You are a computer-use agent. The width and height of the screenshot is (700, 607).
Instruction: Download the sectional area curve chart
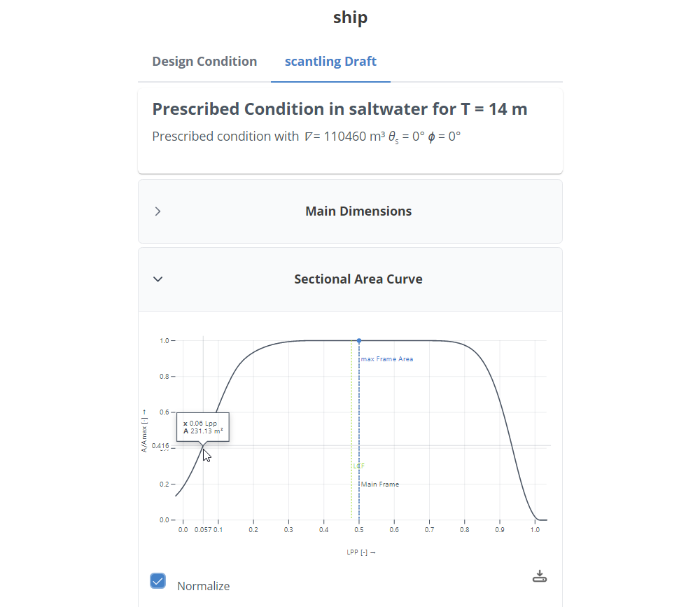tap(540, 575)
